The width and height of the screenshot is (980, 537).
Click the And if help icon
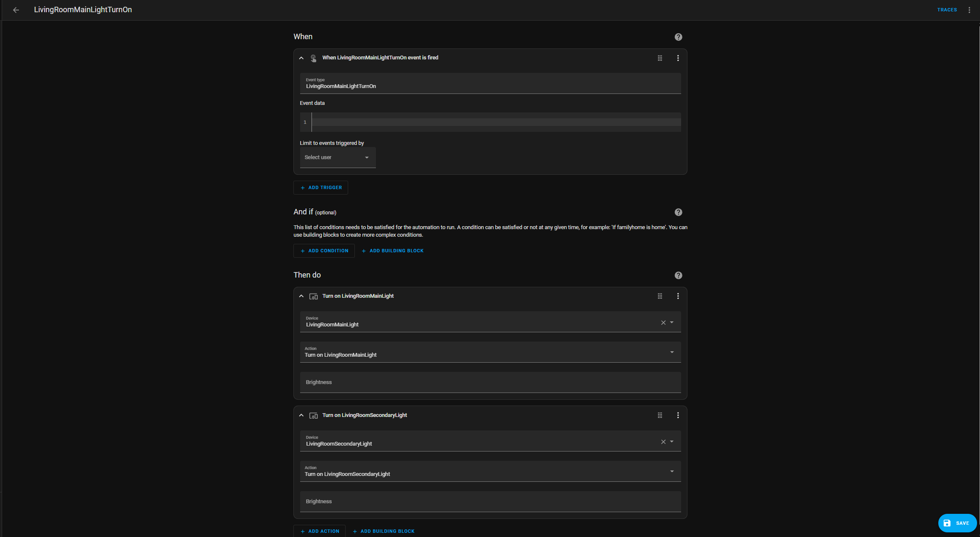click(678, 212)
